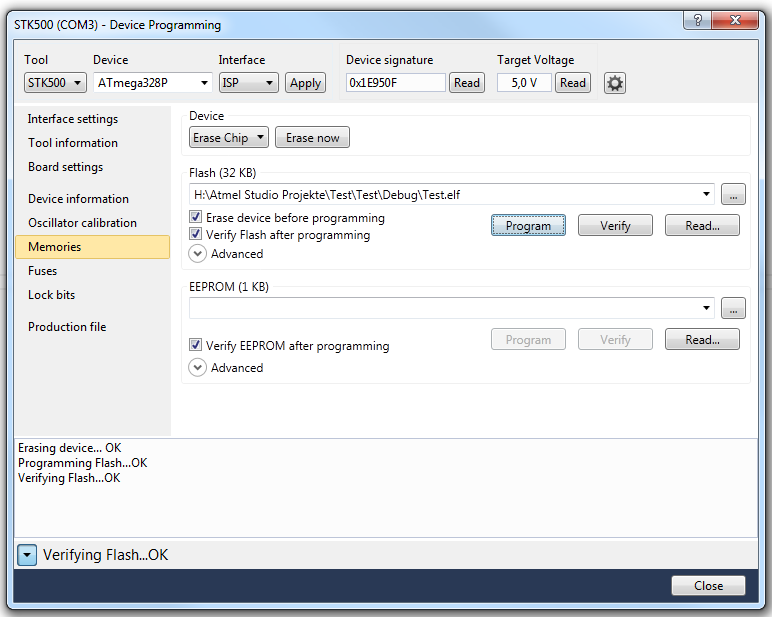Screen dimensions: 772x617
Task: Expand the EEPROM Advanced section
Action: [198, 368]
